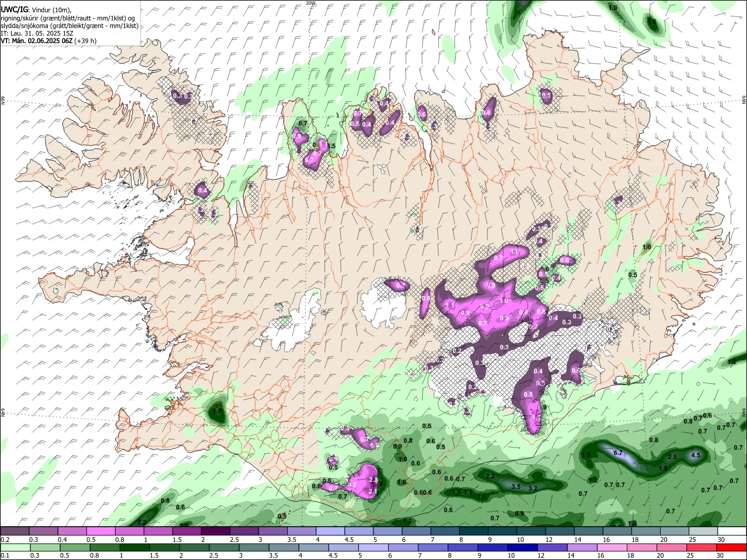This screenshot has height=560, width=747.
Task: Click map value 1.8 below the 2.5 reading
Action: (x=663, y=468)
